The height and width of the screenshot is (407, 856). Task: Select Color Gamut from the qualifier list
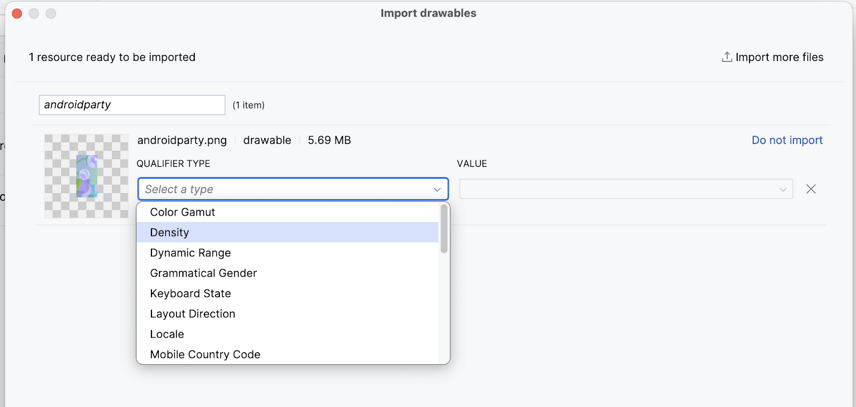(x=183, y=212)
